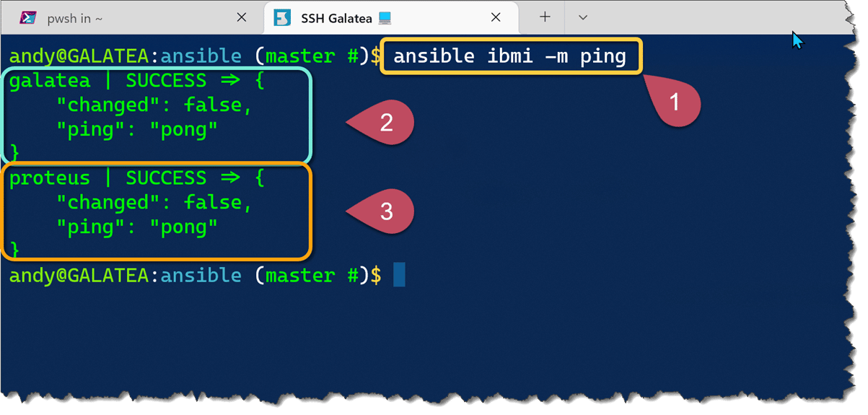868x415 pixels.
Task: Click the "galatea | SUCCESS" output line
Action: point(136,81)
